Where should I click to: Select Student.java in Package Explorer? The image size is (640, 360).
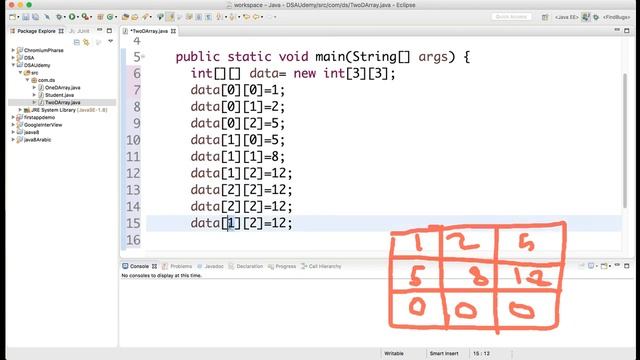click(x=56, y=95)
